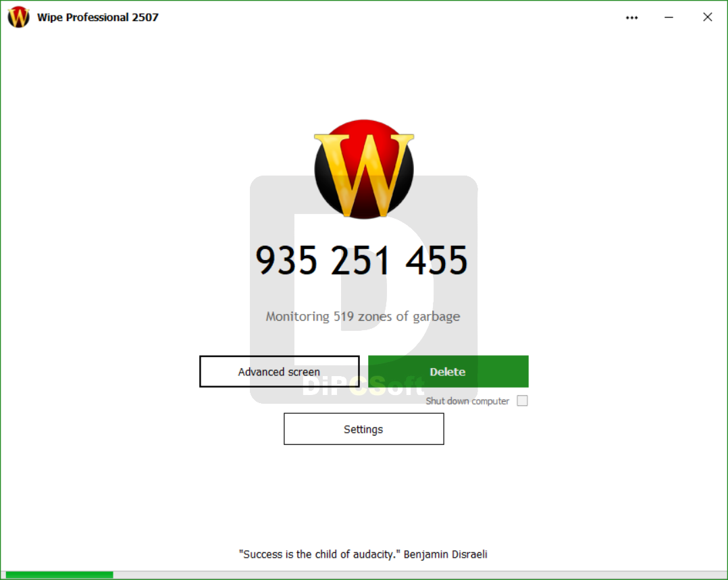728x580 pixels.
Task: Close the Wipe Professional window
Action: click(708, 17)
